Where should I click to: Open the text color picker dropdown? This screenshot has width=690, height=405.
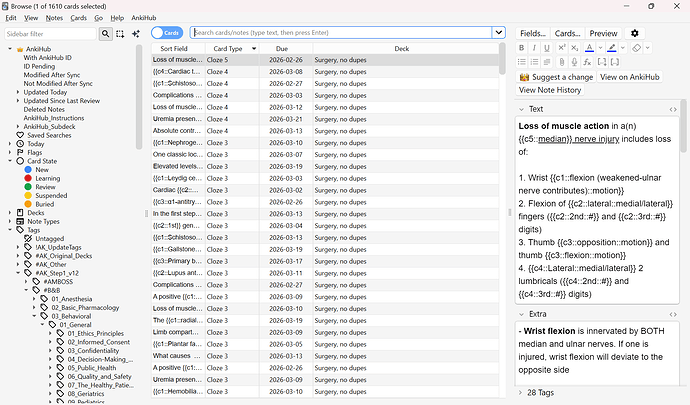(600, 48)
